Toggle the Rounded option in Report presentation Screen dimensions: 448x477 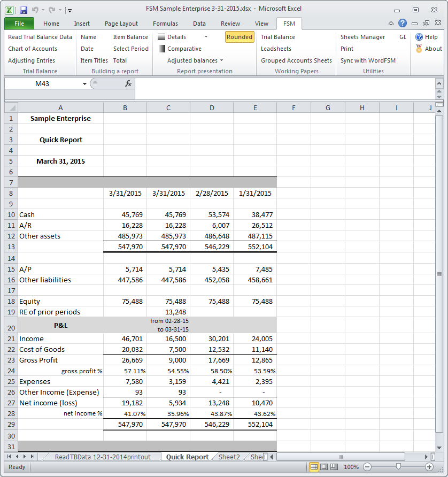(239, 37)
